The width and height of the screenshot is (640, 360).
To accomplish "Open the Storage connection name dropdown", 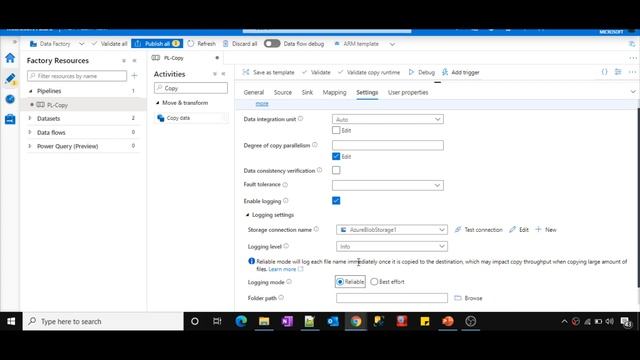I will (x=392, y=230).
